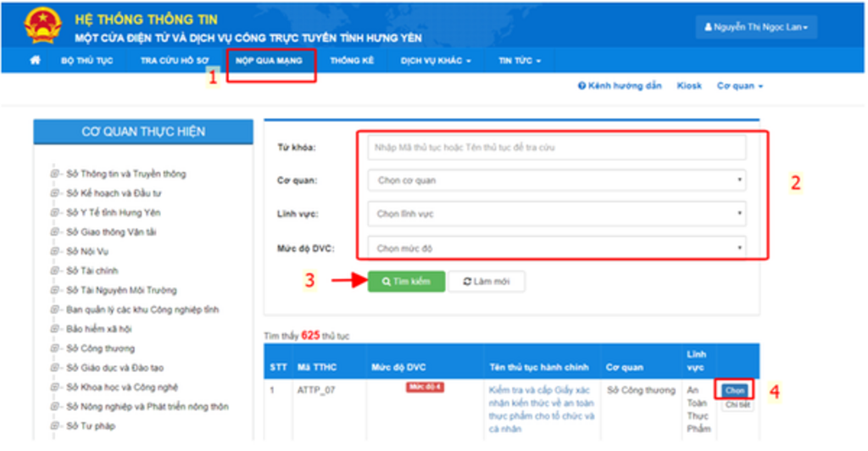Open the Nguyễn Thị Ngọc Lan user menu

click(756, 28)
